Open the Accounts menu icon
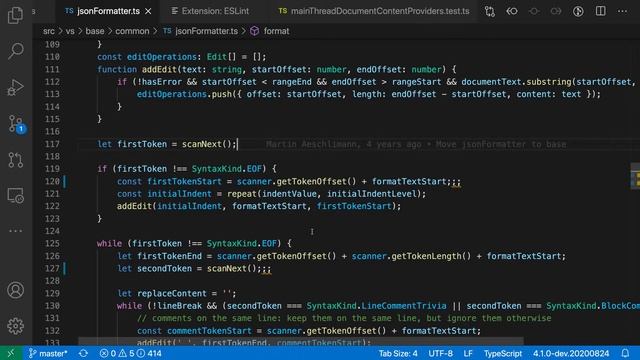The height and width of the screenshot is (360, 640). [x=16, y=290]
